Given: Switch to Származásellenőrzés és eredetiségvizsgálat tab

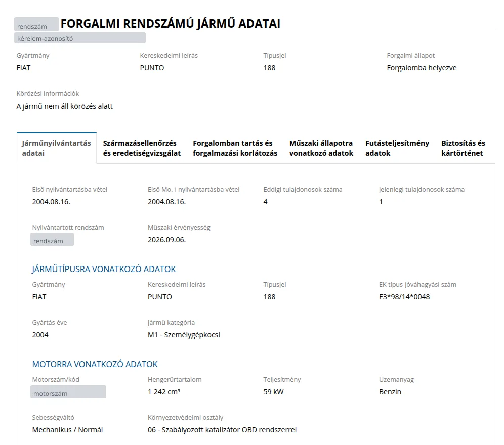Looking at the screenshot, I should [142, 148].
